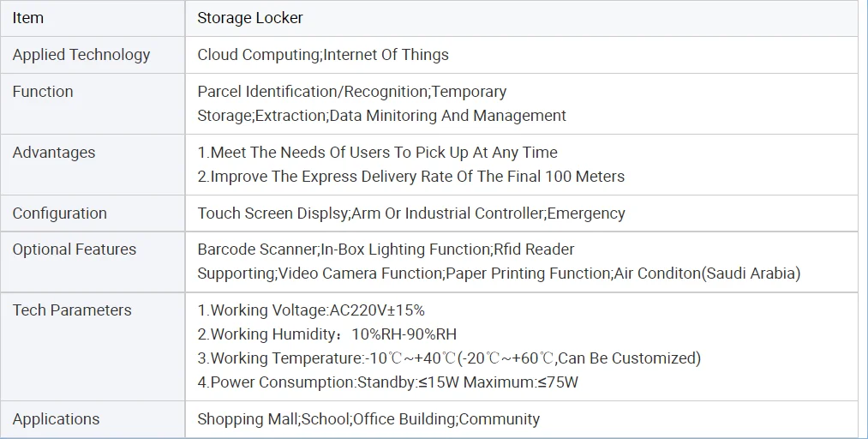
Task: Click the "Cloud Computing;Internet Of Things" cell
Action: coord(323,55)
